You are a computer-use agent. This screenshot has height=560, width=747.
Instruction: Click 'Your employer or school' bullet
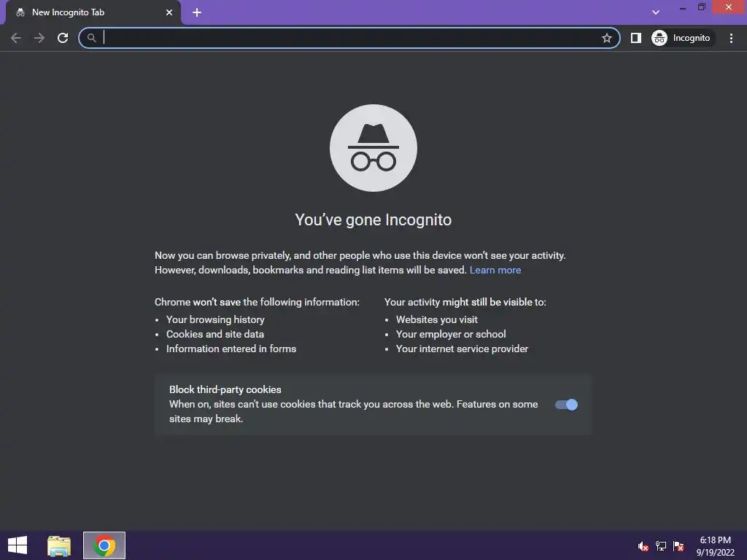[451, 334]
